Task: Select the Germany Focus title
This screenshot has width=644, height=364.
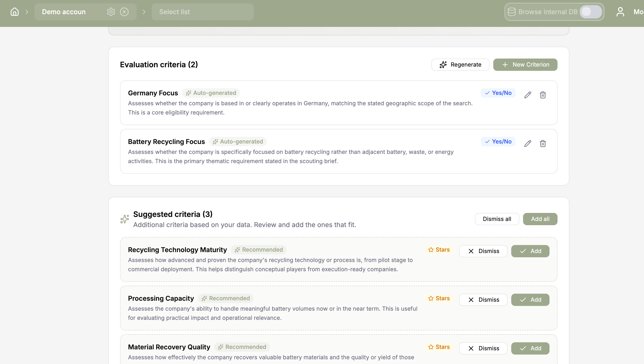Action: point(153,93)
